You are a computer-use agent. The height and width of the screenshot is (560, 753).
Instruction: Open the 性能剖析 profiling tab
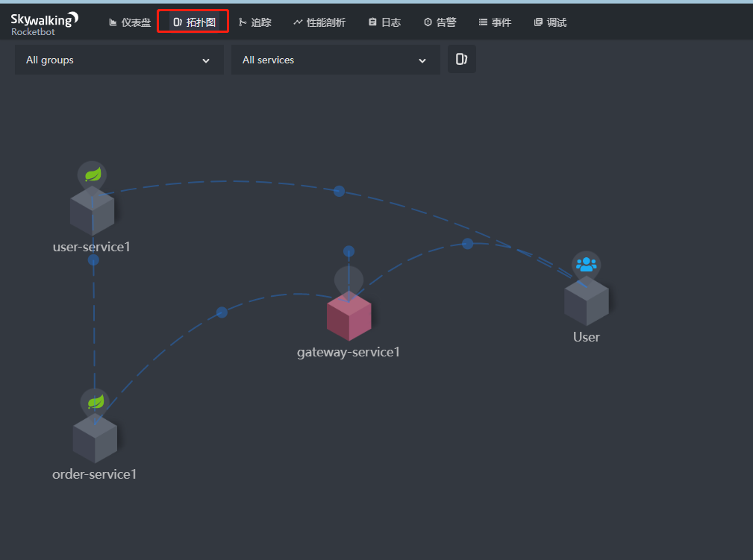[319, 22]
